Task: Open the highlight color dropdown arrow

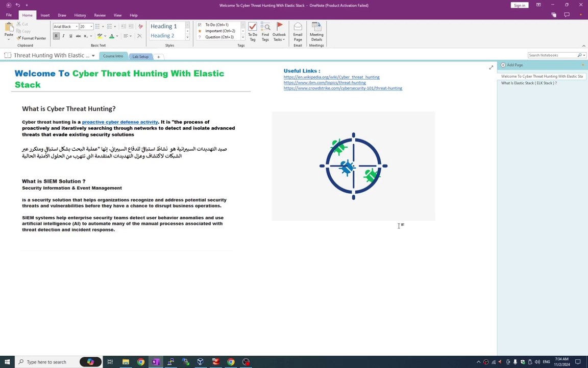Action: [x=105, y=36]
